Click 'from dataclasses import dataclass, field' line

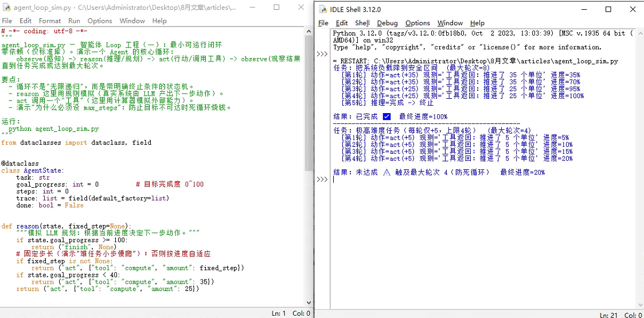(76, 142)
